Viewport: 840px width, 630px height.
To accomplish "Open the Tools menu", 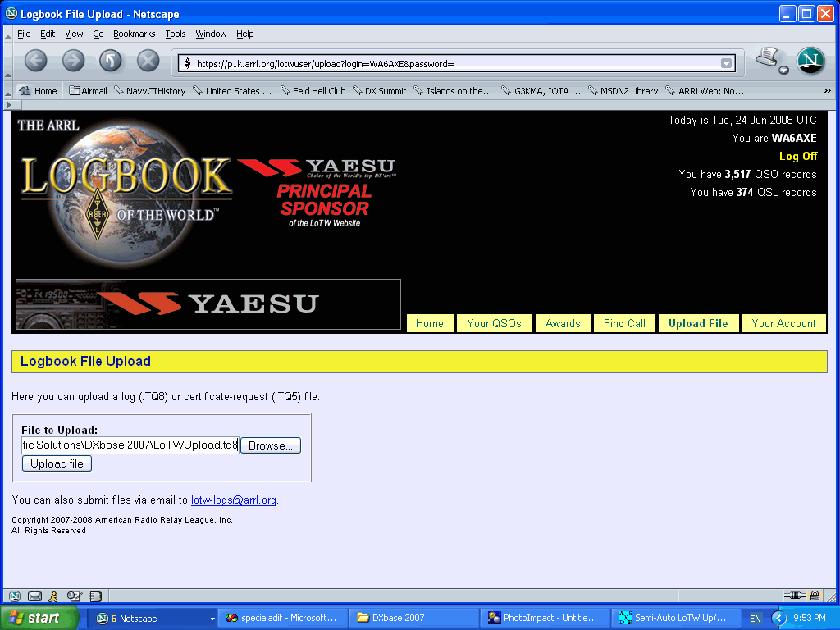I will [176, 34].
